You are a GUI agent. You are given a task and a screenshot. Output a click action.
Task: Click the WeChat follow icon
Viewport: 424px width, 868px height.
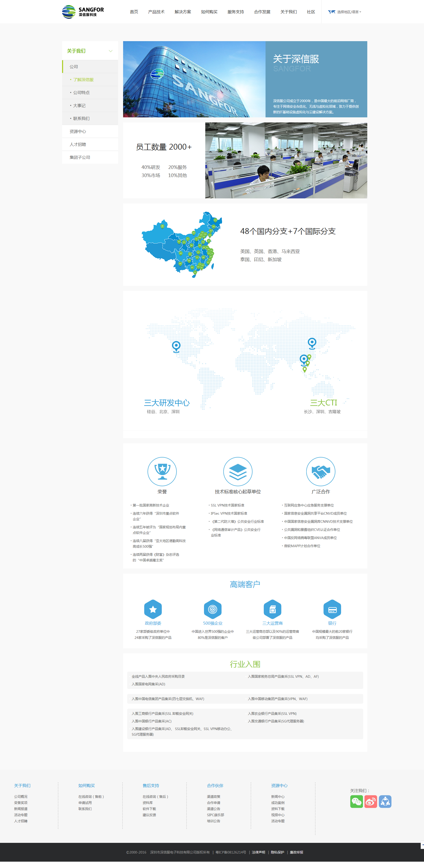356,801
